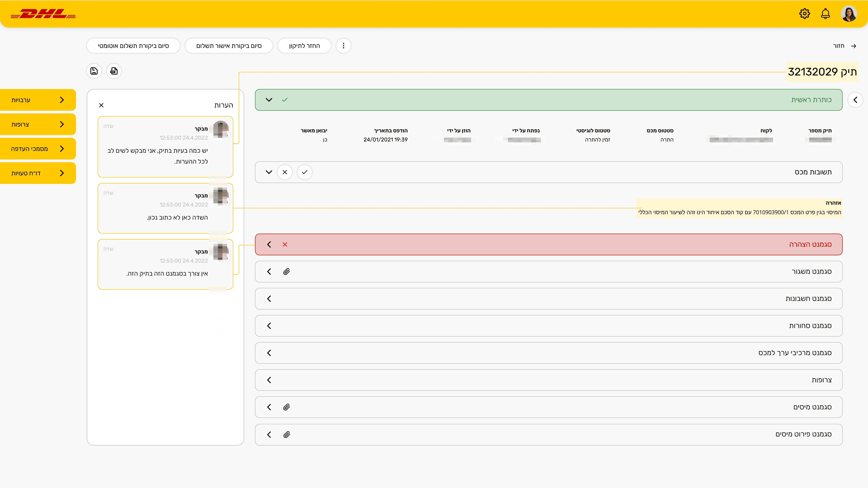The width and height of the screenshot is (868, 488).
Task: Open the user profile avatar
Action: 849,14
